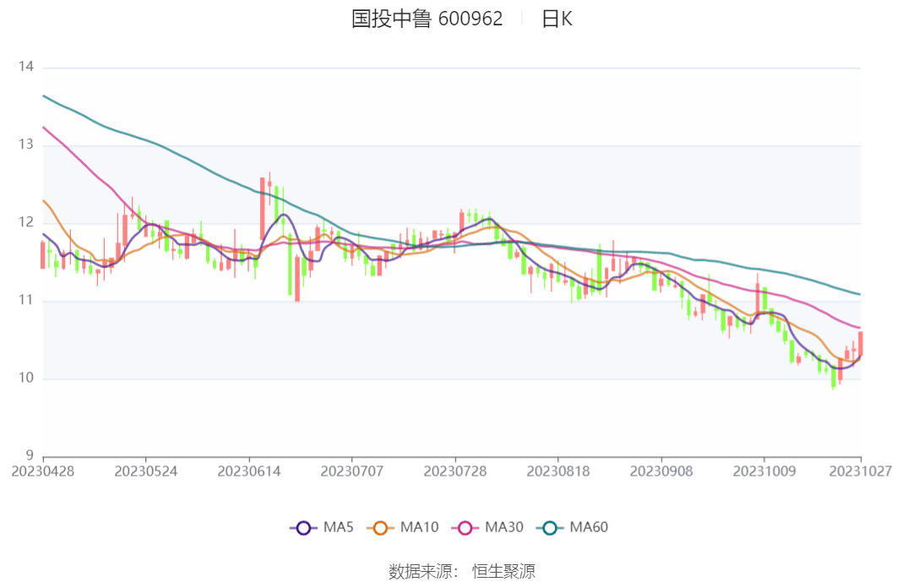
Task: Hide the MA30 line using its legend text
Action: [x=503, y=528]
